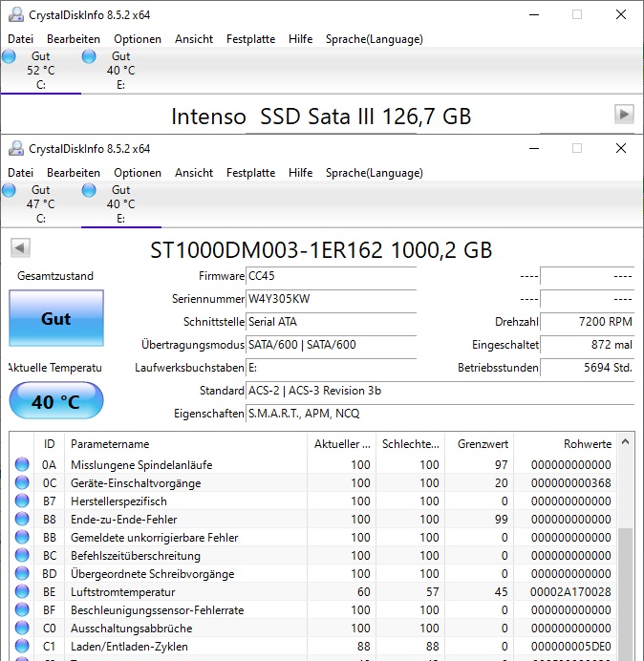This screenshot has height=661, width=644.
Task: Click the Rohwerte column header
Action: click(x=565, y=444)
